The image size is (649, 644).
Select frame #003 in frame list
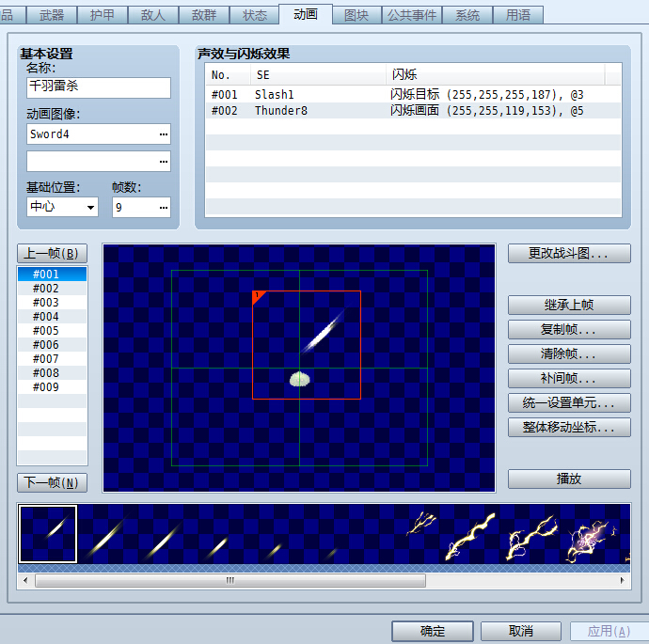point(52,303)
